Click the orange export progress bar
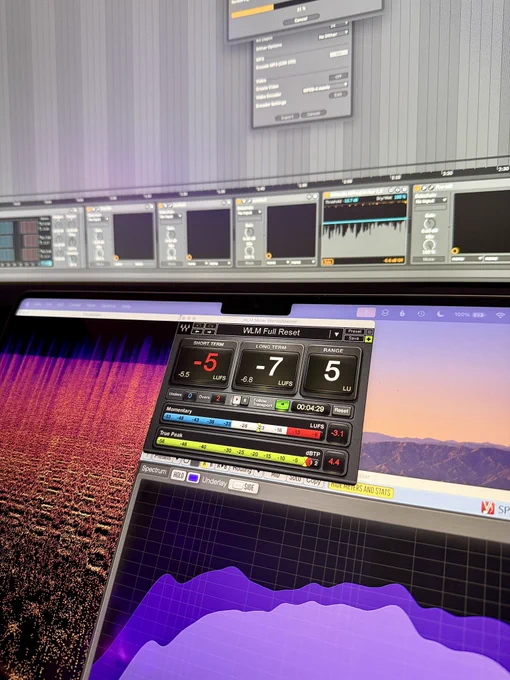510x680 pixels. point(252,13)
